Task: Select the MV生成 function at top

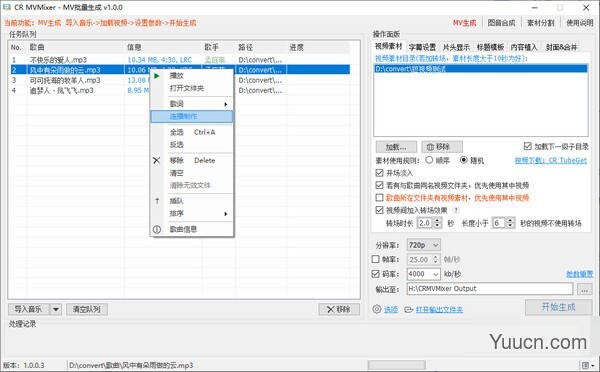Action: pyautogui.click(x=464, y=23)
